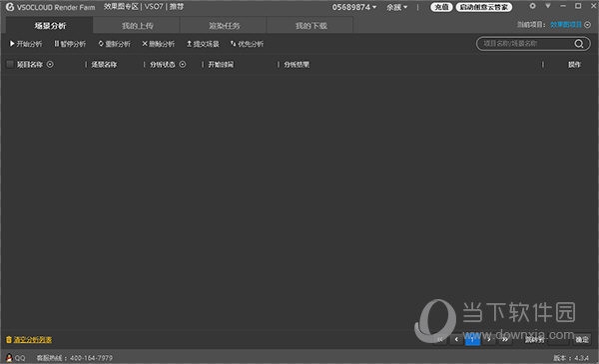Submit scene with 提交场景

203,44
